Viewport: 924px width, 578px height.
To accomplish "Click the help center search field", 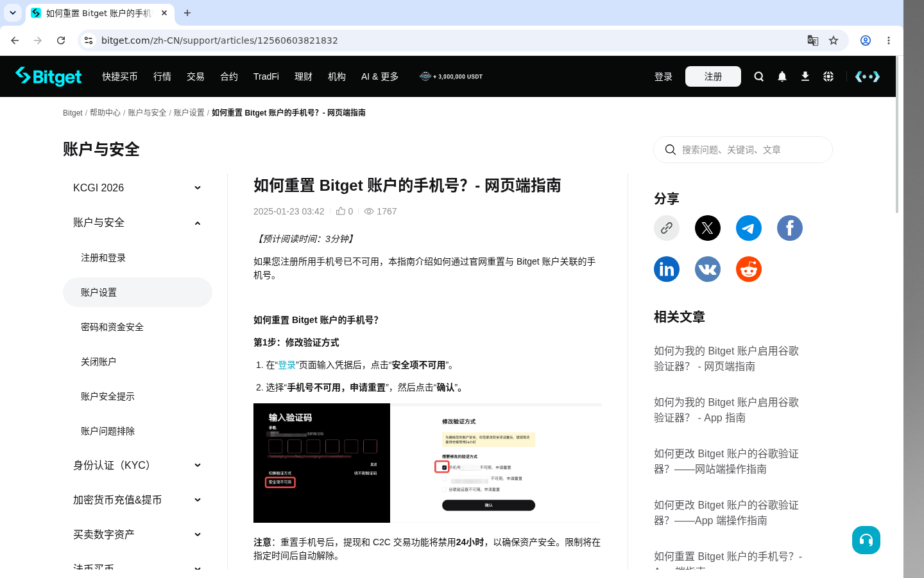I will 743,150.
